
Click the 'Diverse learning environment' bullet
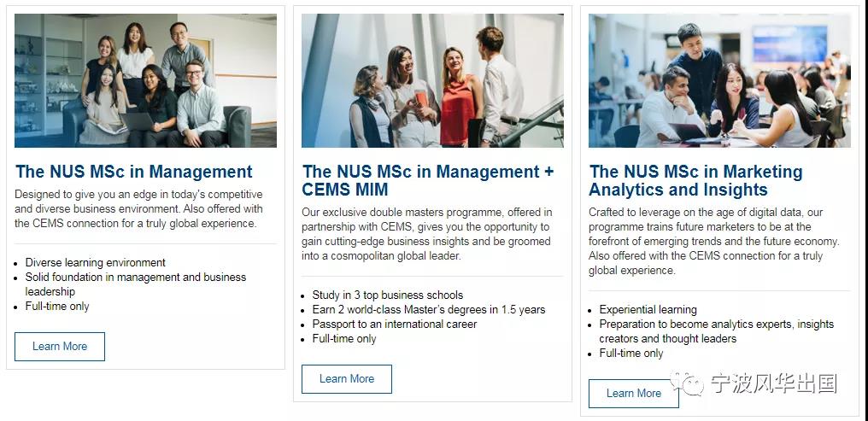coord(95,262)
